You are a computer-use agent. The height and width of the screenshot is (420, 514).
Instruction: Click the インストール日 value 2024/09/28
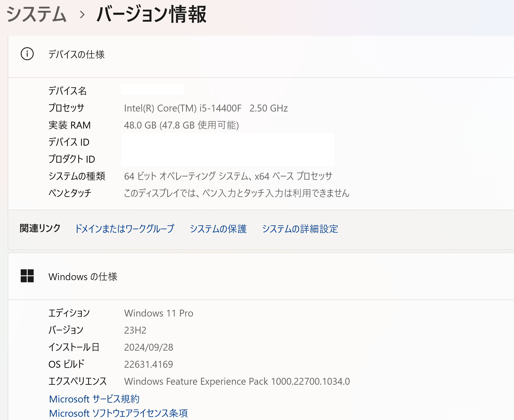coord(149,347)
